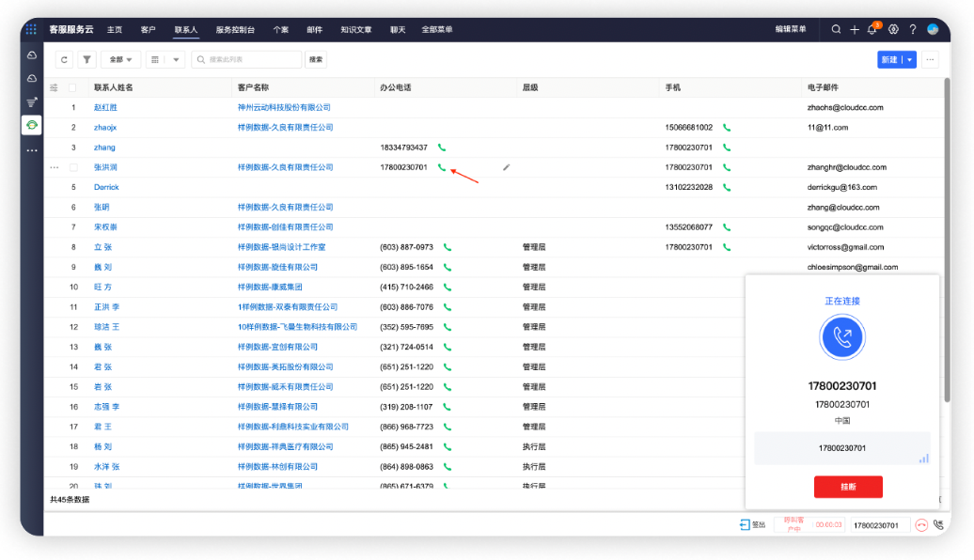Screen dimensions: 974x560
Task: Switch to the 服务控制台 tab
Action: [235, 29]
